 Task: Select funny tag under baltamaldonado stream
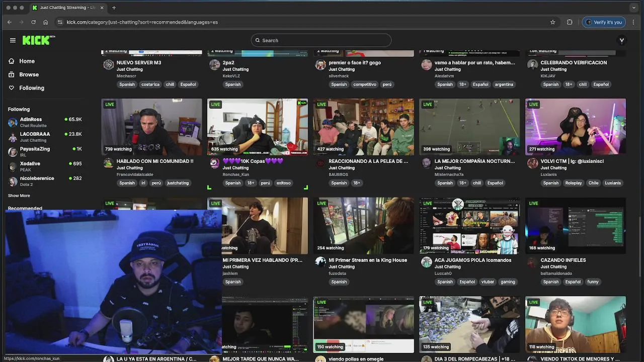[x=593, y=282]
